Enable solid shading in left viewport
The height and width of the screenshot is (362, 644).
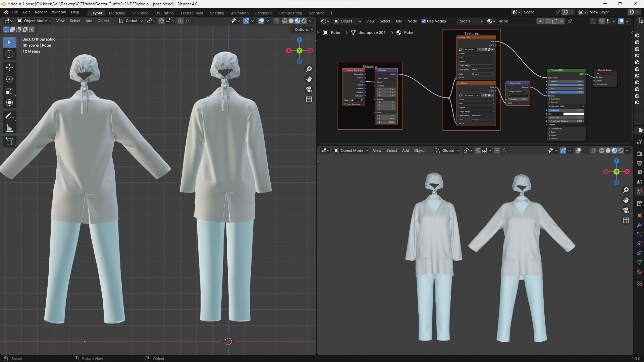(x=291, y=21)
